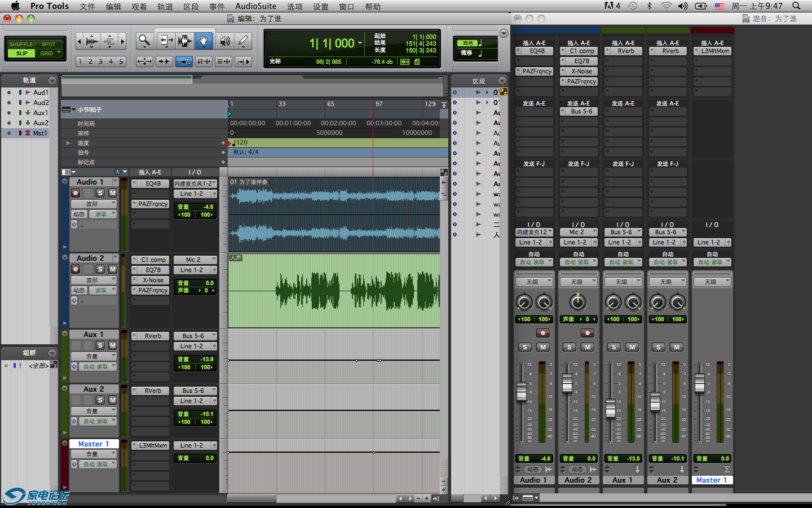Enable Shuffle edit mode
The width and height of the screenshot is (812, 508).
click(x=21, y=44)
